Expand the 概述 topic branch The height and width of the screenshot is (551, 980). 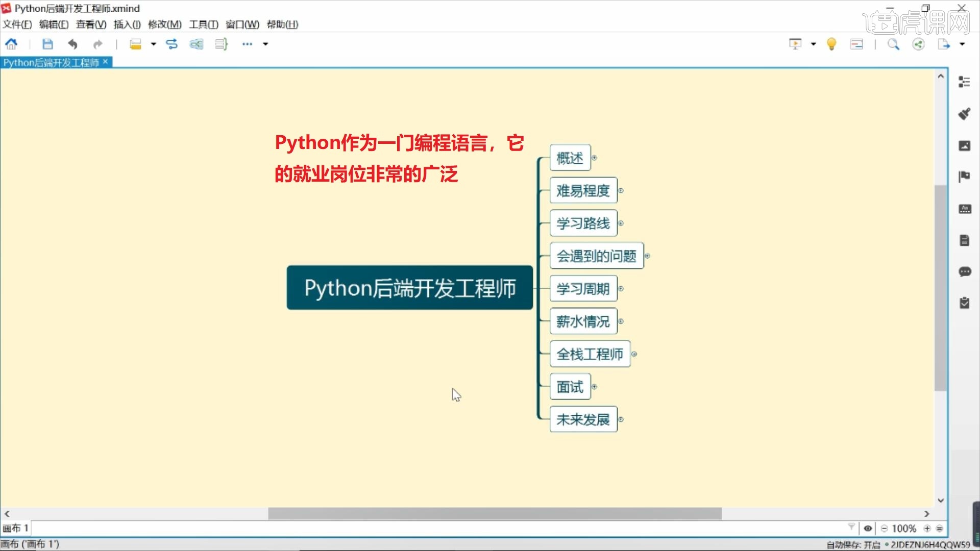click(x=594, y=158)
